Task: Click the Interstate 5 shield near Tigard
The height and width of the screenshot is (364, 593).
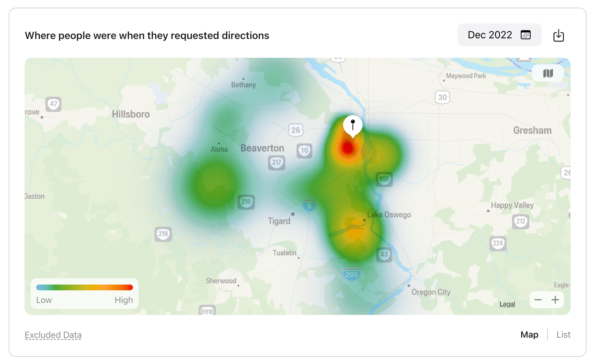Action: (x=309, y=205)
